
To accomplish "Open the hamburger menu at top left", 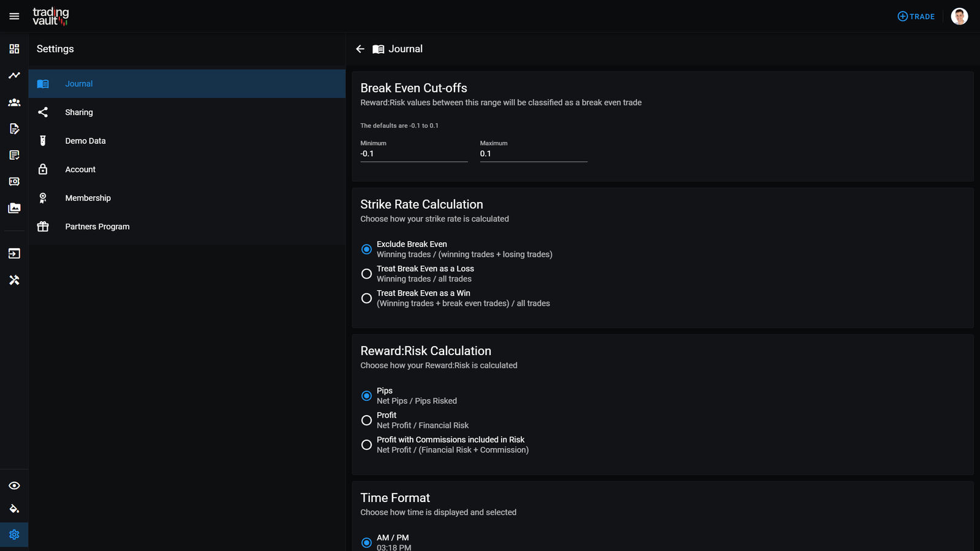I will pos(14,17).
